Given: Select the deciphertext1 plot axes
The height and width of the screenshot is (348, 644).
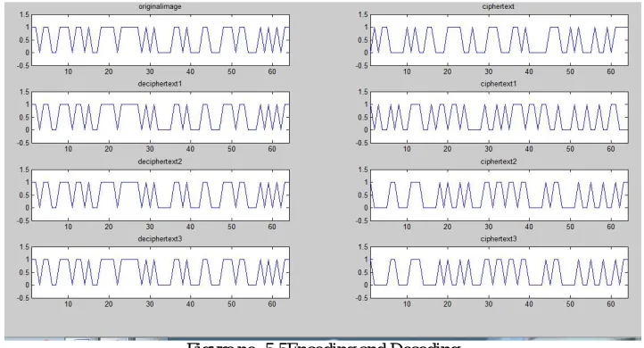Looking at the screenshot, I should (161, 117).
